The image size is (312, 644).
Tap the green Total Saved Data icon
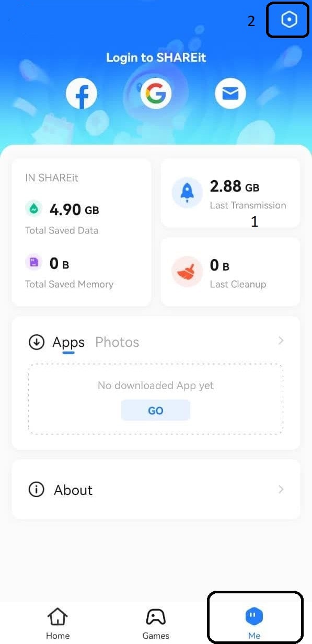coord(33,209)
